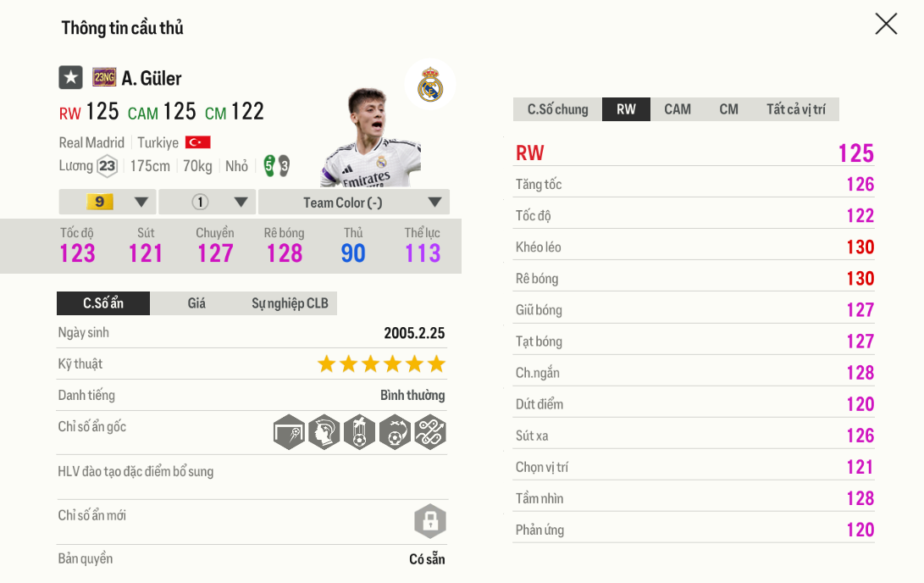Open the level 1 dropdown
This screenshot has height=583, width=924.
pos(207,203)
